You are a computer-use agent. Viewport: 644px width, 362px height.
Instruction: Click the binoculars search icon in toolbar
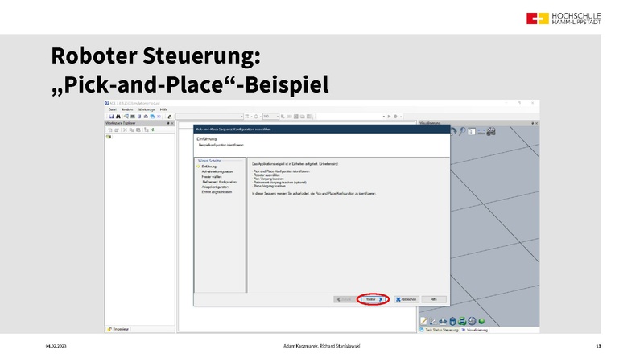click(x=118, y=116)
